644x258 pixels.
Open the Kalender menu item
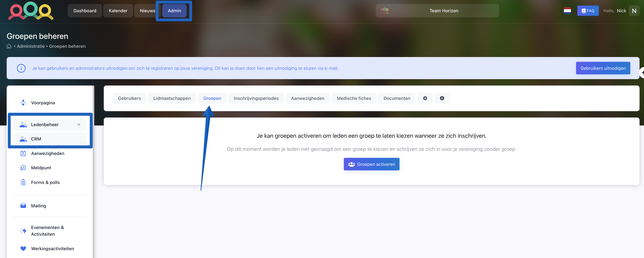pyautogui.click(x=118, y=11)
